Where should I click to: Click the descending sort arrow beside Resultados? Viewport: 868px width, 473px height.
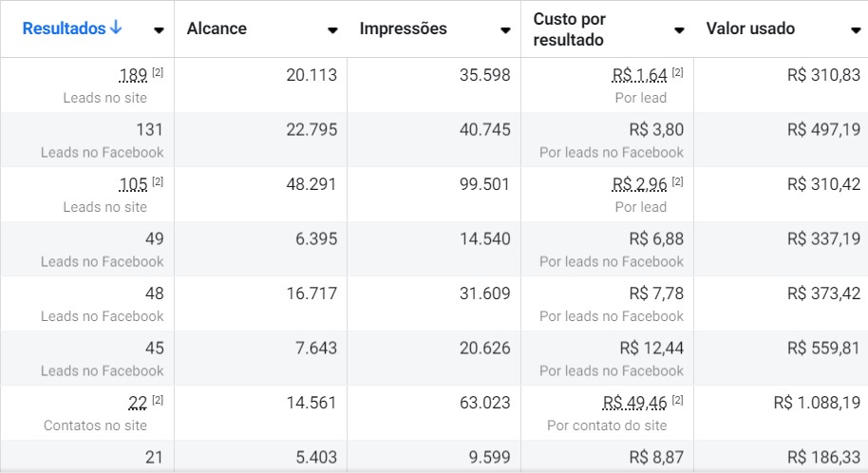click(117, 28)
